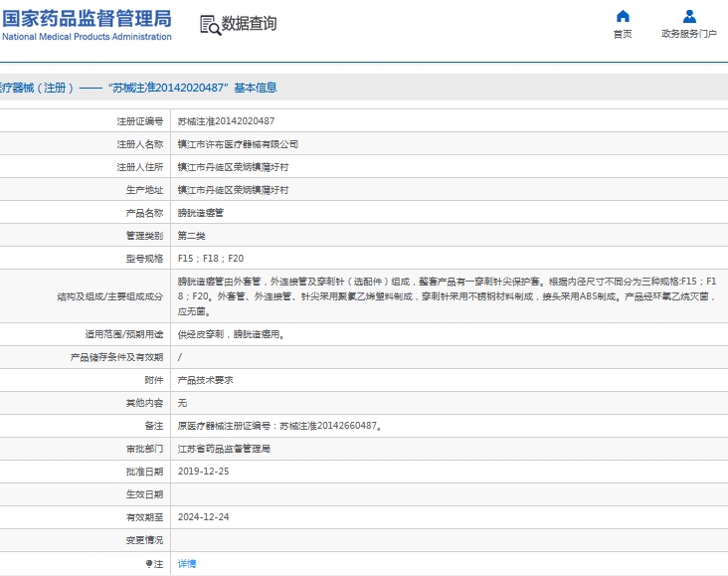This screenshot has width=728, height=576.
Task: Click the 生产地址 address value
Action: click(x=233, y=190)
